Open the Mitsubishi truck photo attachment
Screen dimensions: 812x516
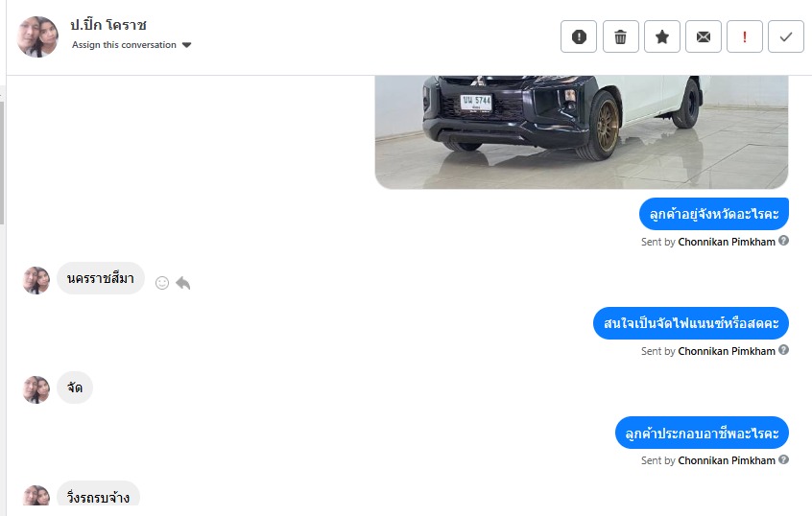582,132
